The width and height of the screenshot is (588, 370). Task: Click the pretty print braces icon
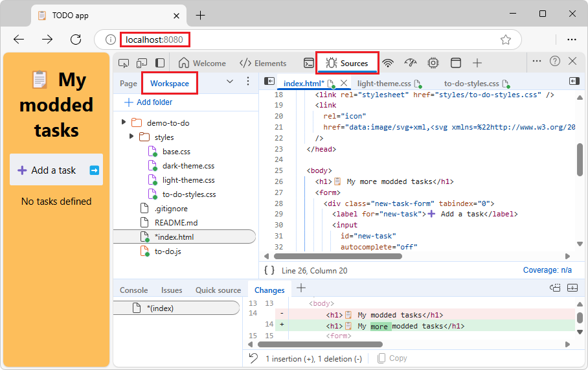click(x=269, y=270)
